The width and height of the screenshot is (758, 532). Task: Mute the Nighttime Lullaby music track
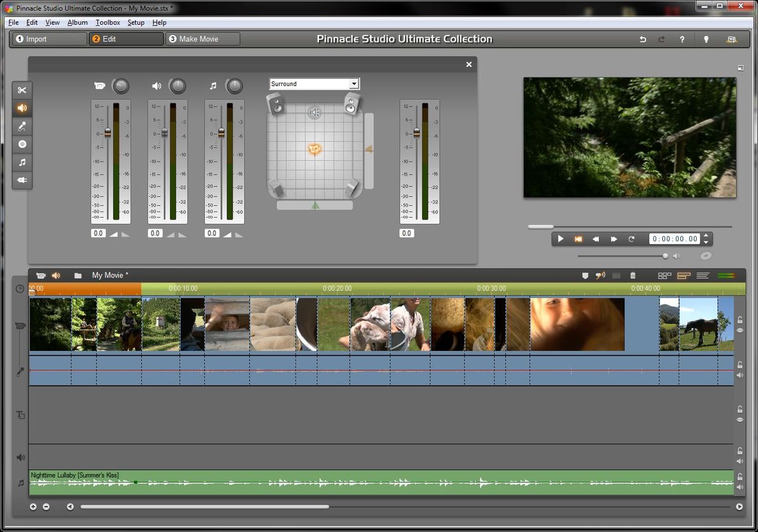[x=740, y=487]
